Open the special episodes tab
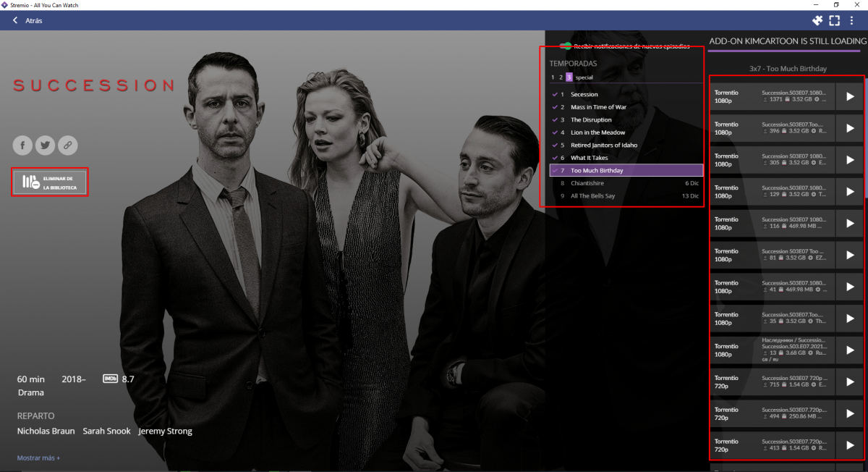The width and height of the screenshot is (868, 472). pyautogui.click(x=584, y=77)
